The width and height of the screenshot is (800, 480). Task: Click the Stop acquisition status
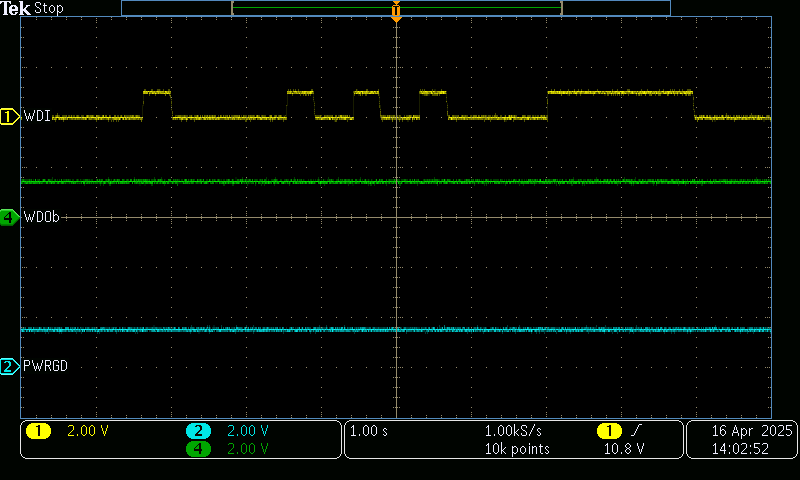(x=49, y=8)
